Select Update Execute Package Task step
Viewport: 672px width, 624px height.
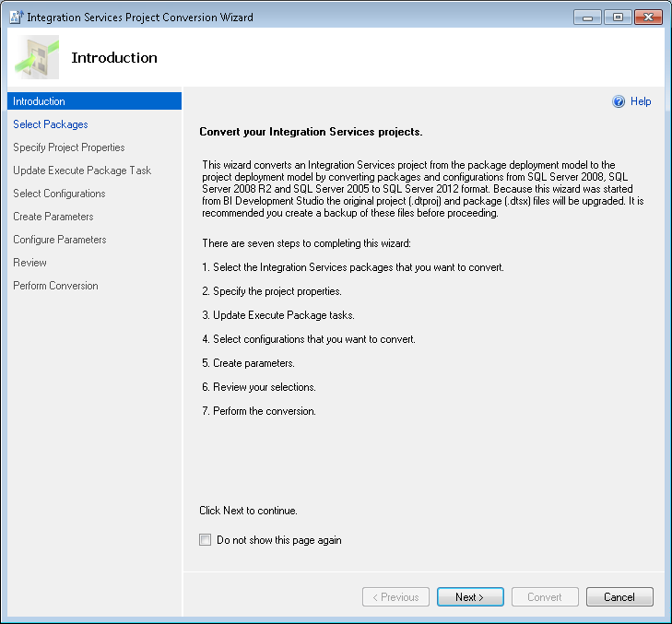click(82, 171)
